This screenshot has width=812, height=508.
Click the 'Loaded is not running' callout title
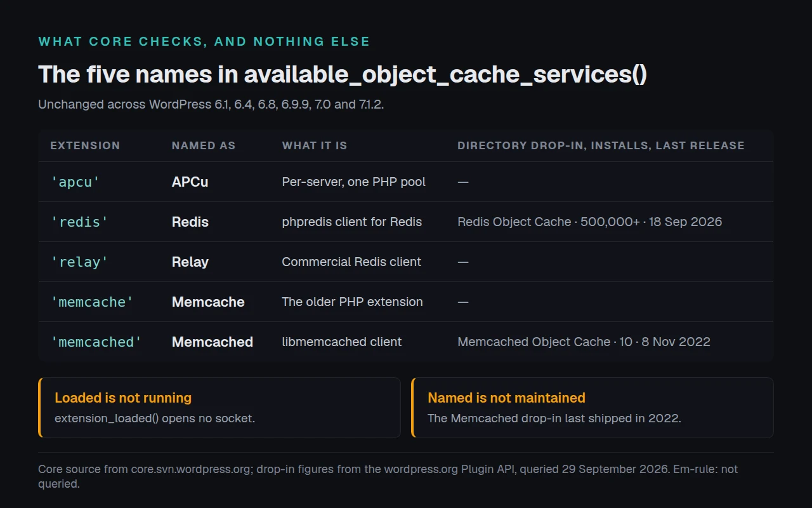point(123,398)
